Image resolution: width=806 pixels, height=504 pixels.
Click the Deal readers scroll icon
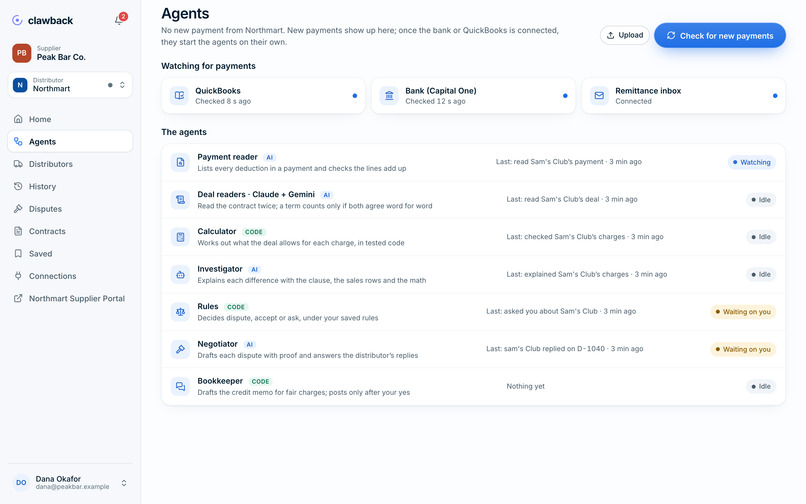click(180, 200)
